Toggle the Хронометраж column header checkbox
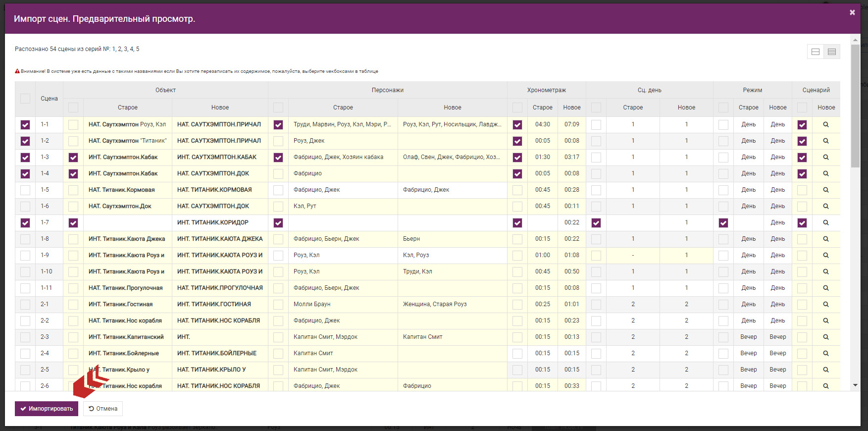 517,108
